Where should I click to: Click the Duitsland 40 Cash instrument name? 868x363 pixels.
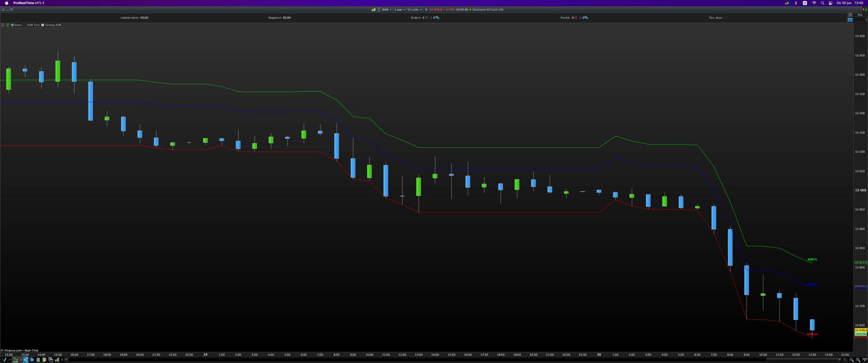[x=488, y=10]
